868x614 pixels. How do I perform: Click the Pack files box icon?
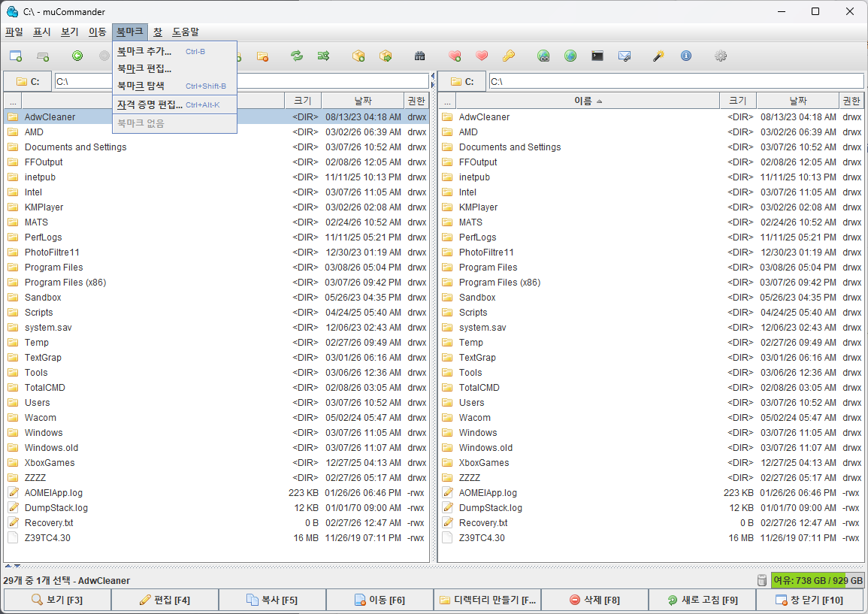click(358, 56)
